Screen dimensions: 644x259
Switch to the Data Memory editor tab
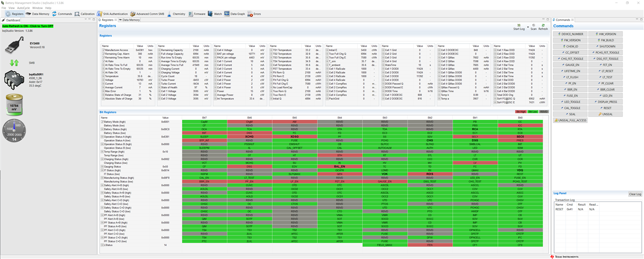129,20
